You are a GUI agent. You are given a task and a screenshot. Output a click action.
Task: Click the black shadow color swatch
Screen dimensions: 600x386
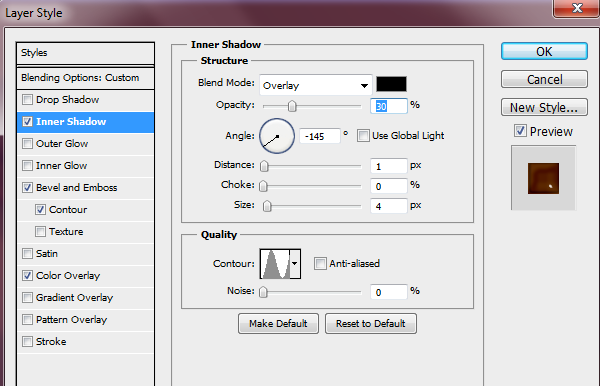(391, 84)
